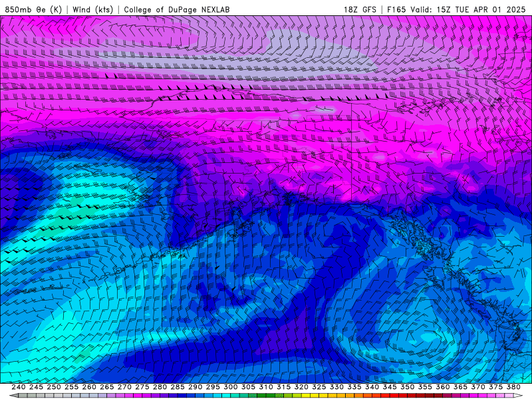Click the 335 colorbar scale label
Image resolution: width=532 pixels, height=399 pixels.
(354, 387)
